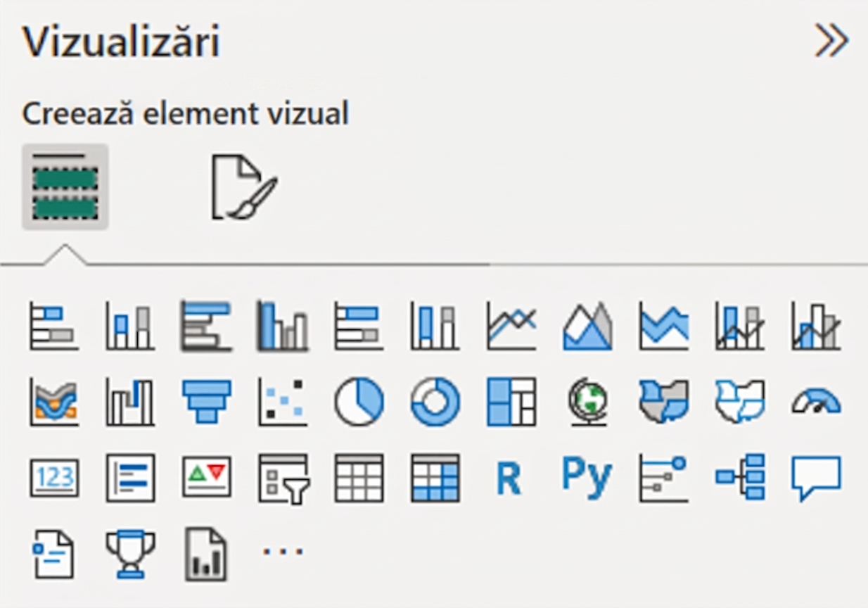Screen dimensions: 868x608
Task: Insert a treemap visual
Action: click(x=511, y=402)
